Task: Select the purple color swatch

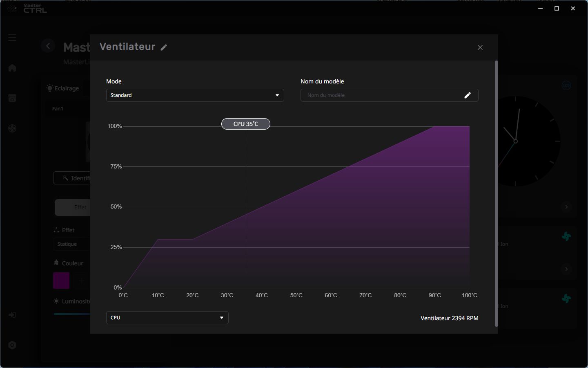Action: pyautogui.click(x=61, y=280)
